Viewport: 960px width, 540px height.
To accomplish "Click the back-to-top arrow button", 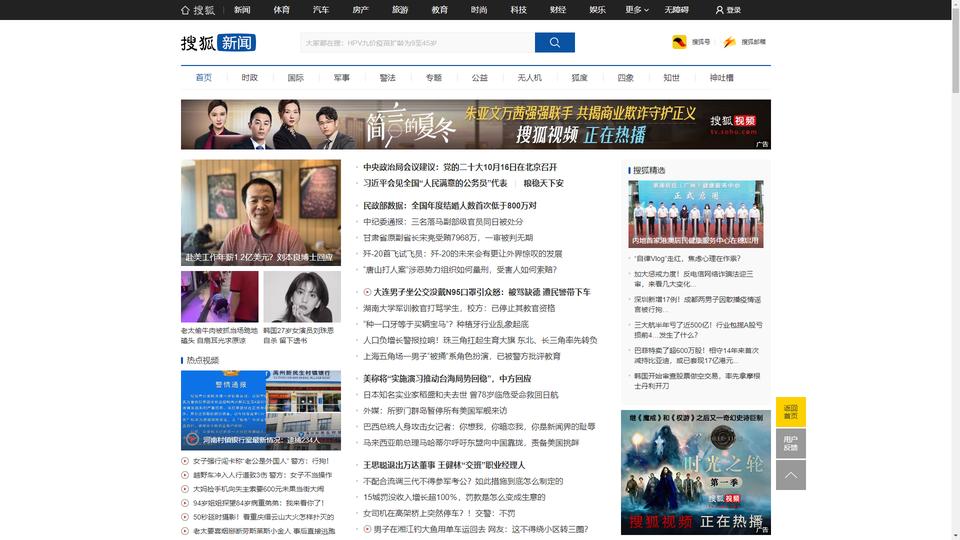I will [791, 475].
